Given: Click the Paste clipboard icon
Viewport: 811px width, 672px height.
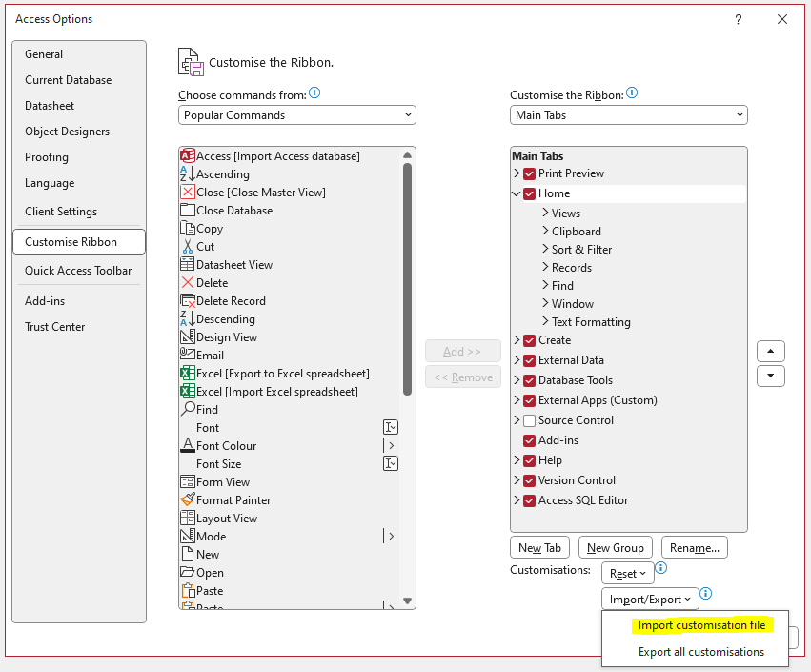Looking at the screenshot, I should 187,590.
